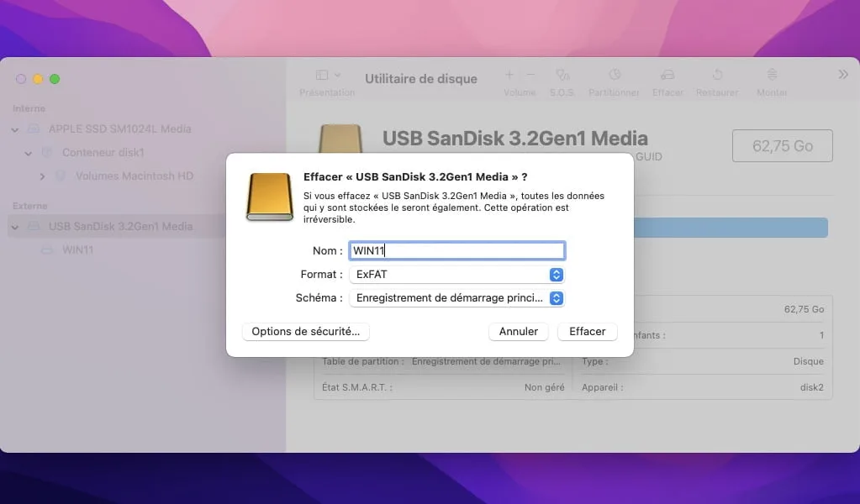The width and height of the screenshot is (860, 504).
Task: Select Volumes Macintosh HD in sidebar
Action: [x=135, y=176]
